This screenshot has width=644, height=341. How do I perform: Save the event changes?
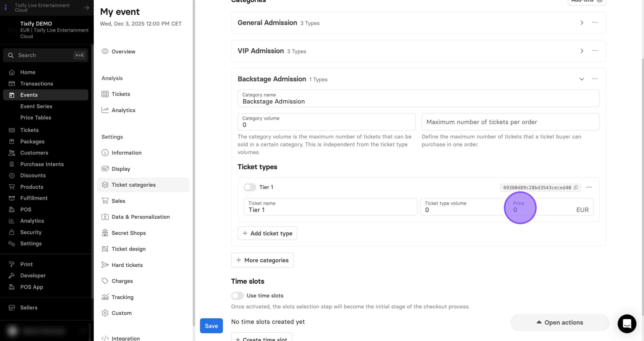(x=211, y=326)
